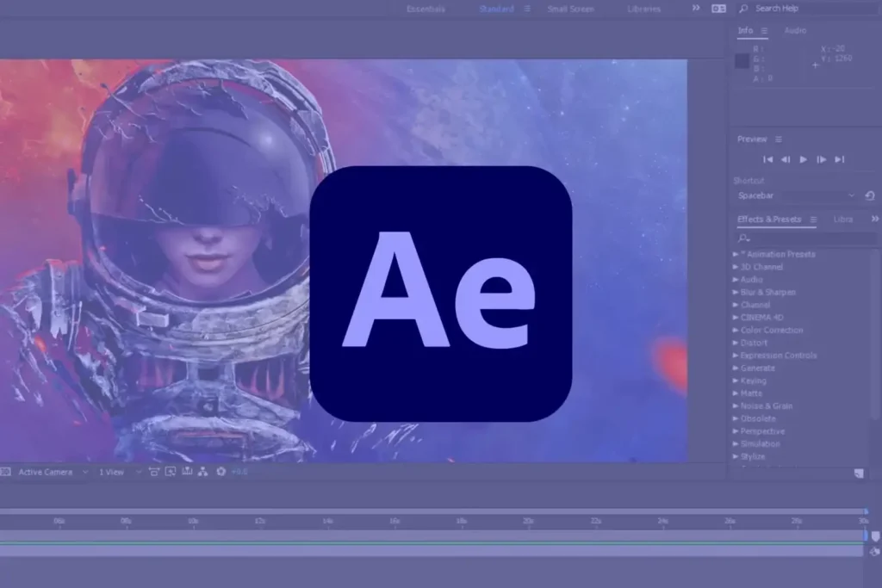882x588 pixels.
Task: Open the Active Camera view dropdown
Action: click(x=53, y=472)
